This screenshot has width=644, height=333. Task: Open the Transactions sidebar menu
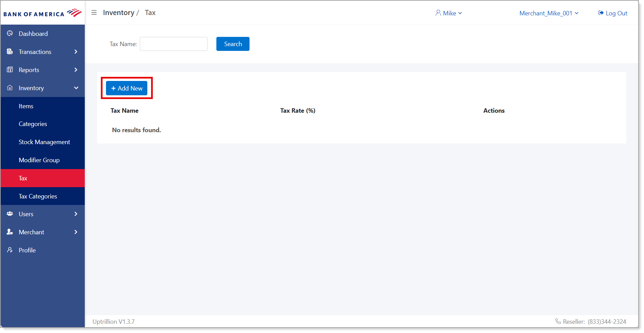pyautogui.click(x=43, y=52)
